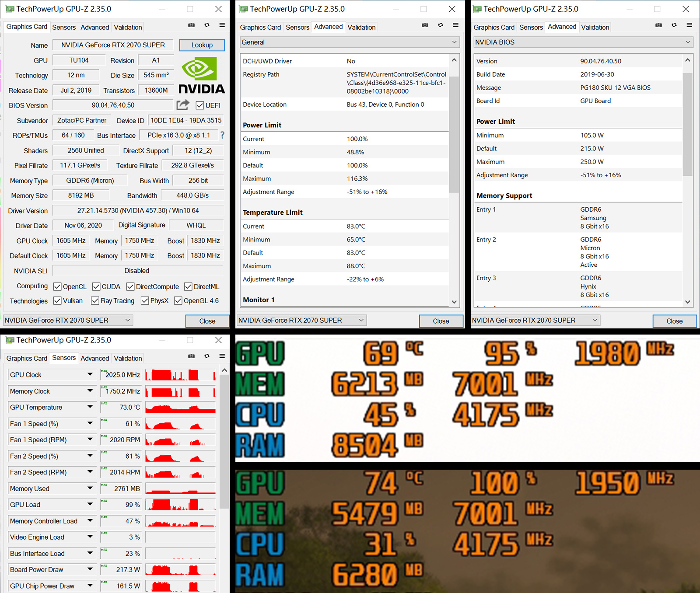Open the GPU Clock sensor dropdown arrow

90,374
